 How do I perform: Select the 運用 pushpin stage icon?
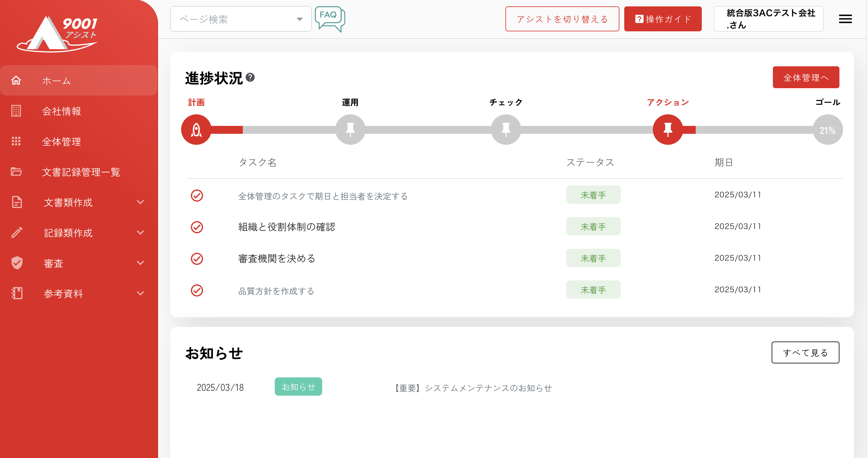click(350, 130)
